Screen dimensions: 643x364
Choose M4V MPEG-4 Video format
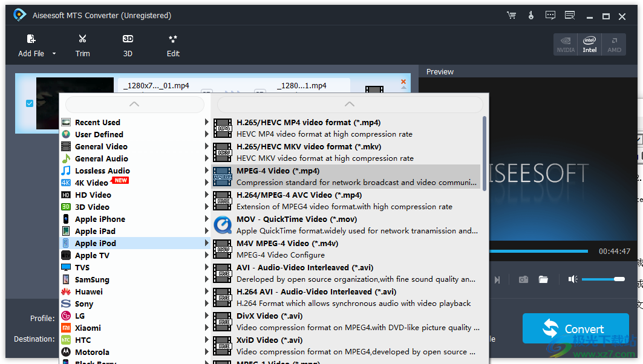pos(345,249)
